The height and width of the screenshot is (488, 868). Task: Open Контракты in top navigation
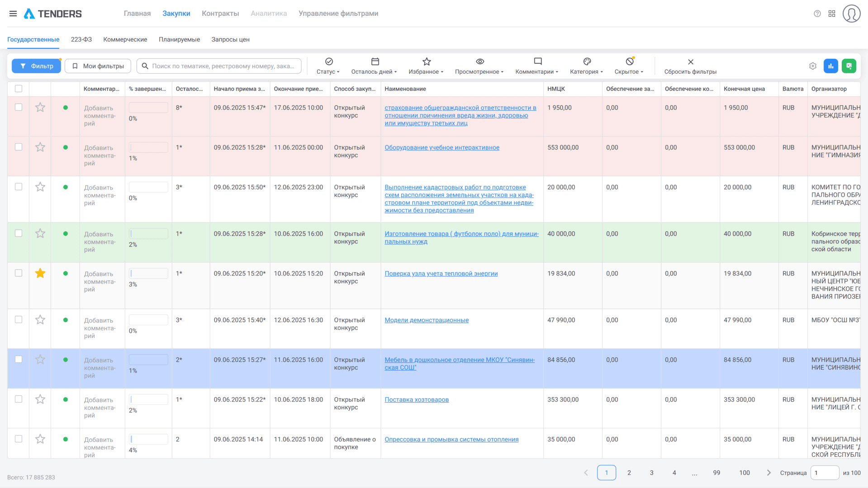(220, 14)
